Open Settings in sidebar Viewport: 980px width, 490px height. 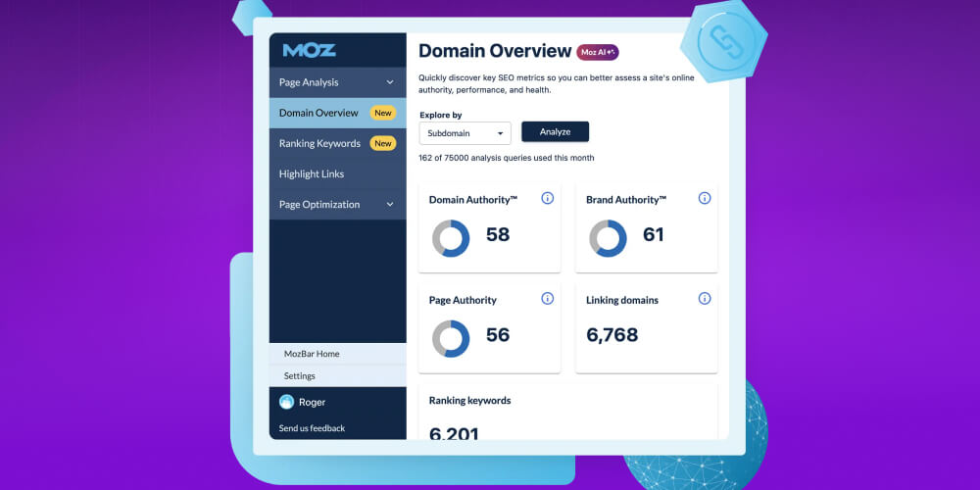[337, 376]
